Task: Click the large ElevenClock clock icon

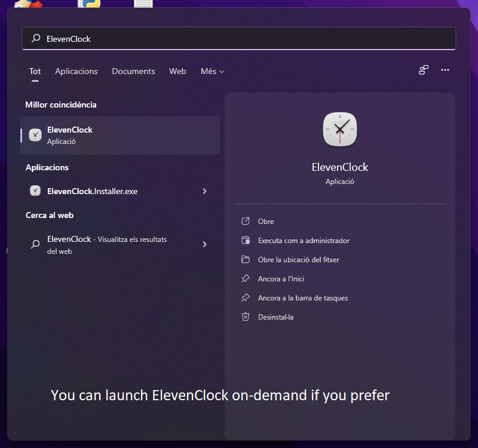Action: (339, 129)
